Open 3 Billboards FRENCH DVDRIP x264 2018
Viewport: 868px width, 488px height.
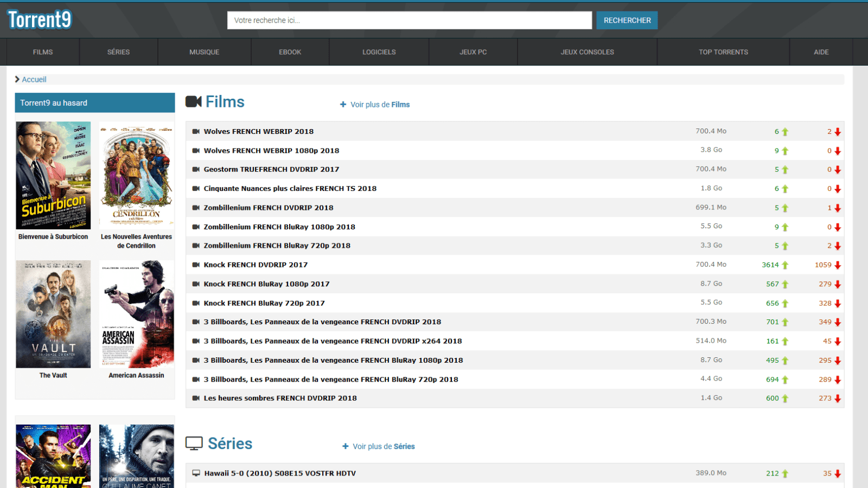[333, 341]
